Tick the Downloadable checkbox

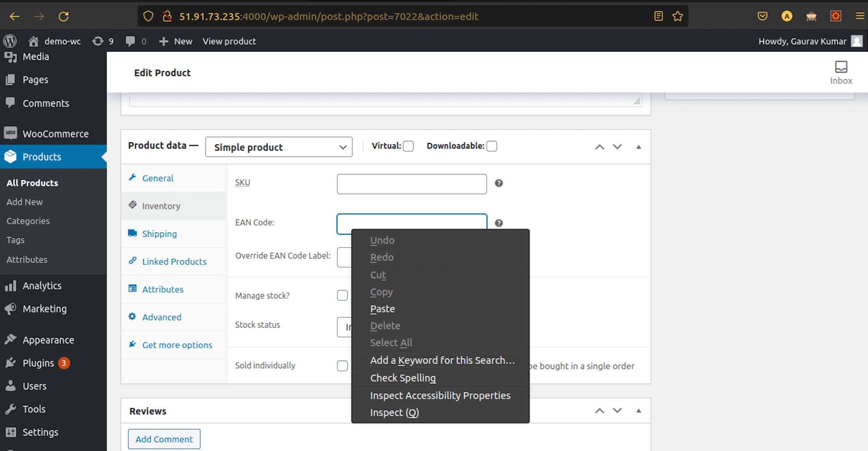pyautogui.click(x=491, y=146)
